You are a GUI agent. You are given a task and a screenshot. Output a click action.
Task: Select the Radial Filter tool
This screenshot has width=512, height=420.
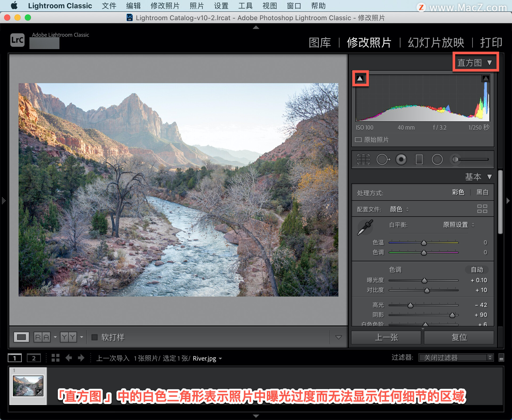click(437, 159)
